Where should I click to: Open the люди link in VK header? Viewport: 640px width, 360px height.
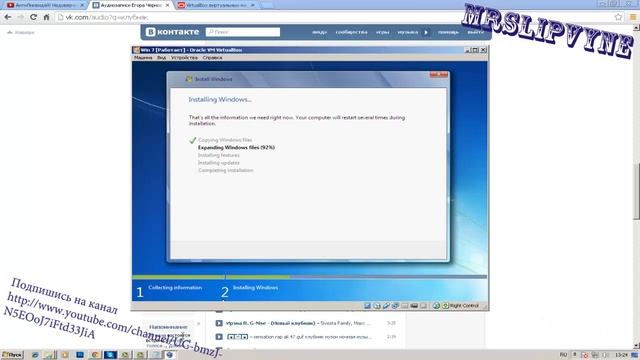pos(320,32)
